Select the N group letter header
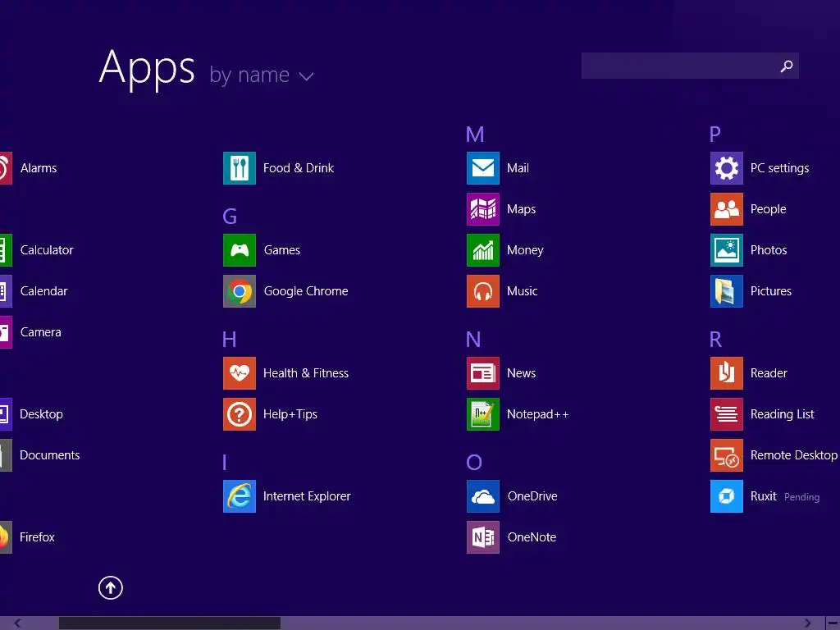Image resolution: width=840 pixels, height=630 pixels. (473, 340)
